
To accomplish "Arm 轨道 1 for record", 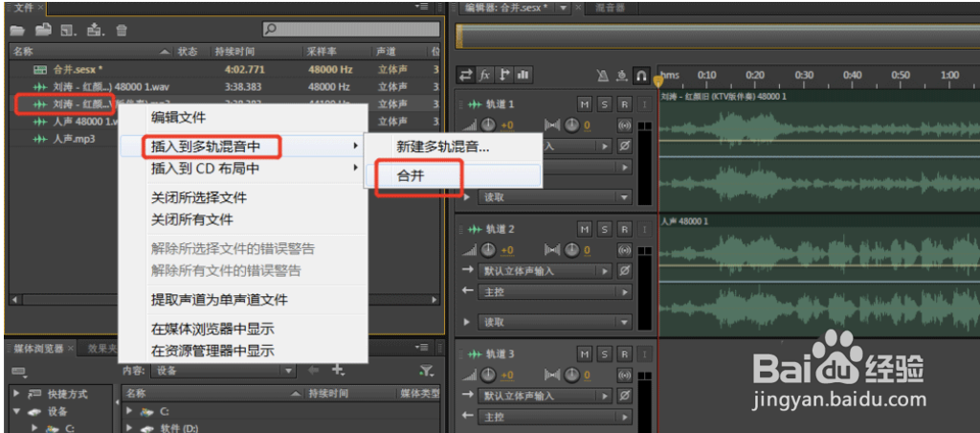I will pos(624,104).
